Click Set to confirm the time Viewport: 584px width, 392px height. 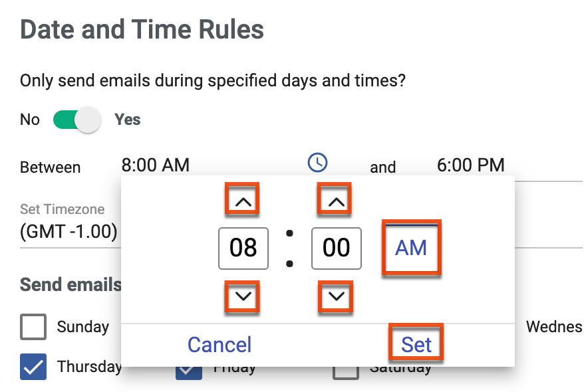coord(416,343)
